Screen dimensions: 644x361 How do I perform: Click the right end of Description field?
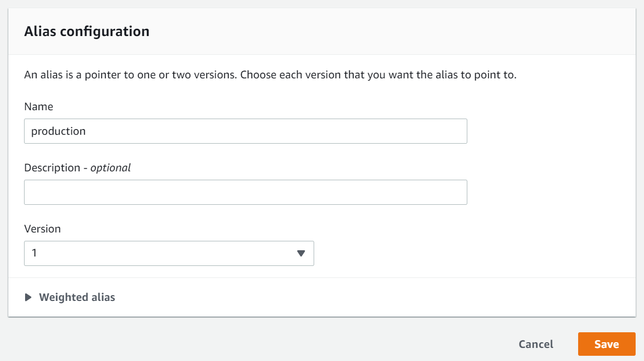click(x=455, y=192)
